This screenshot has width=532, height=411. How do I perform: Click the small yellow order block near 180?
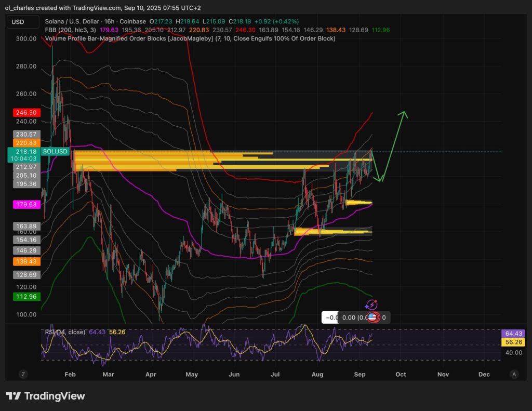(x=358, y=202)
